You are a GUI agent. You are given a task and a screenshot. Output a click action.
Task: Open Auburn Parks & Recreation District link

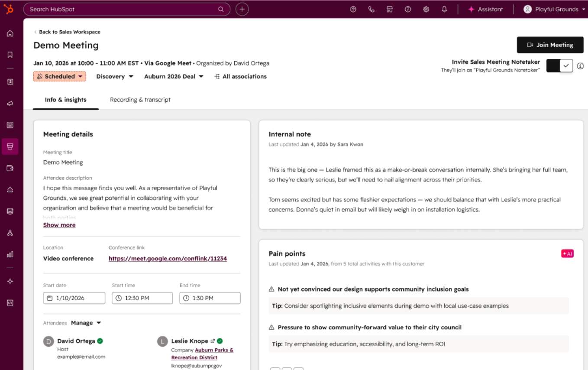pyautogui.click(x=202, y=354)
